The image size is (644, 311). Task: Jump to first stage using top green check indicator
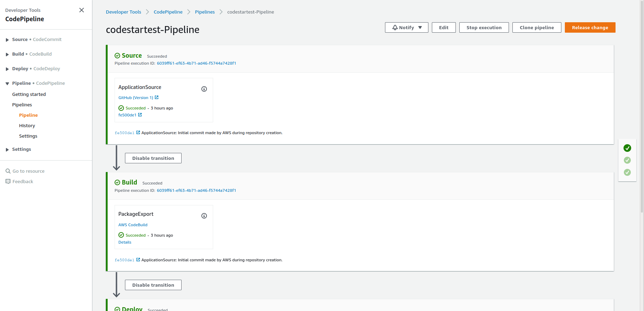coord(627,148)
